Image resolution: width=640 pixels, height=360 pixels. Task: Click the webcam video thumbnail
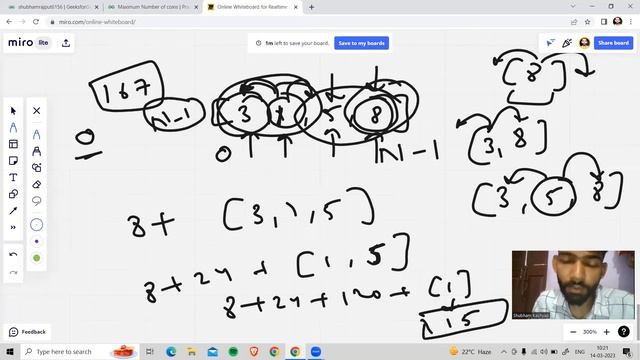pyautogui.click(x=573, y=285)
